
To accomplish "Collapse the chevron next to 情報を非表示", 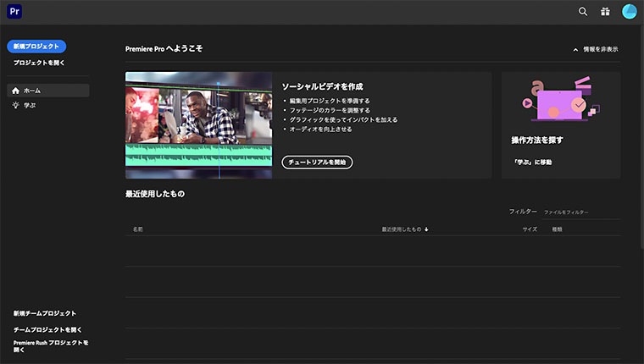I will [x=575, y=50].
